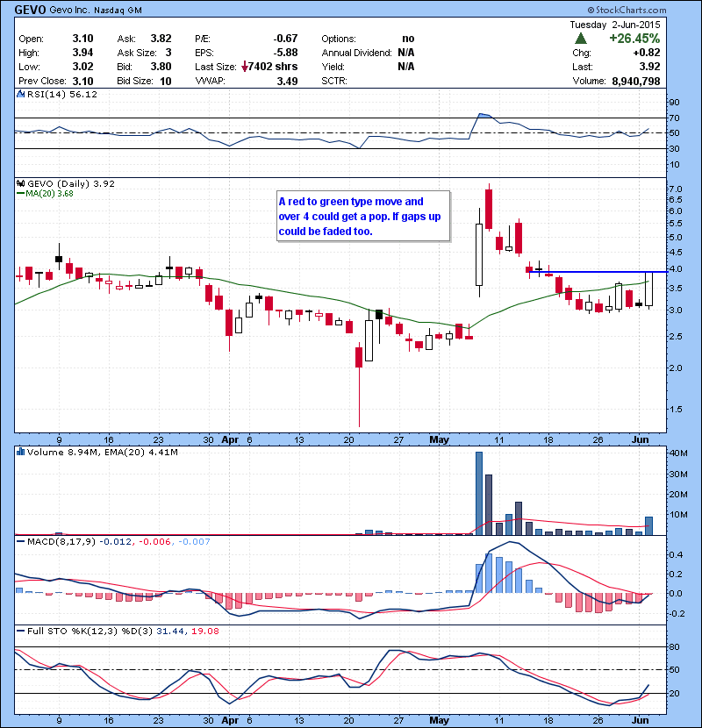Click the Jun label on the bottom date axis
This screenshot has height=728, width=702.
click(x=641, y=719)
